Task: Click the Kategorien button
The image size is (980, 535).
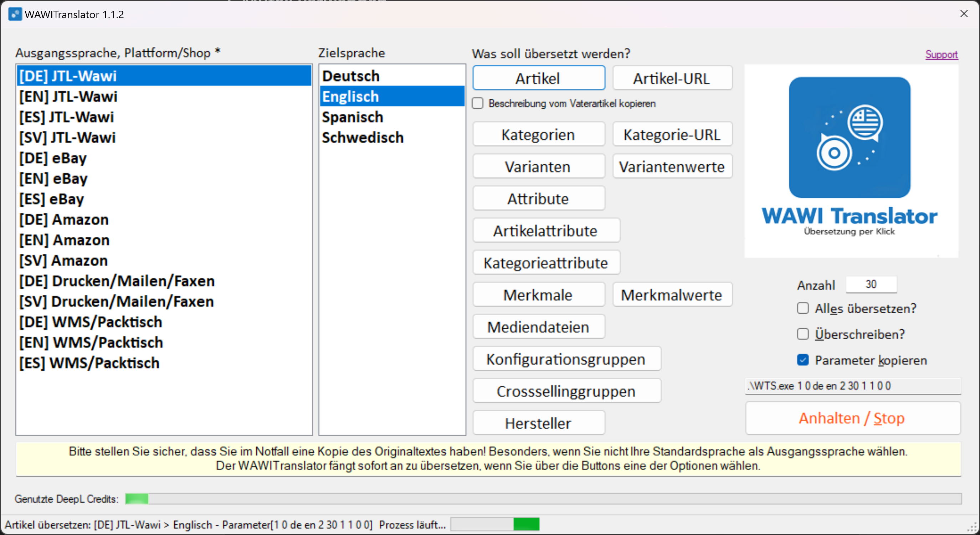Action: click(x=539, y=135)
